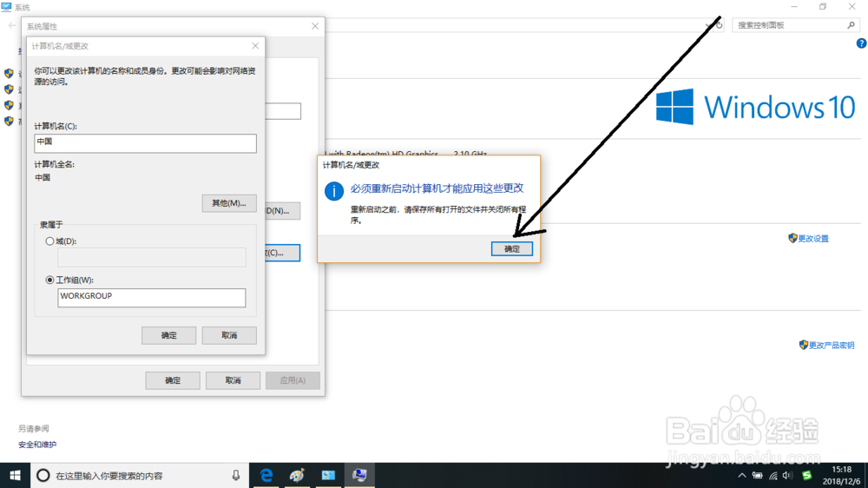Click the battery tray icon
The height and width of the screenshot is (488, 868).
pyautogui.click(x=757, y=475)
